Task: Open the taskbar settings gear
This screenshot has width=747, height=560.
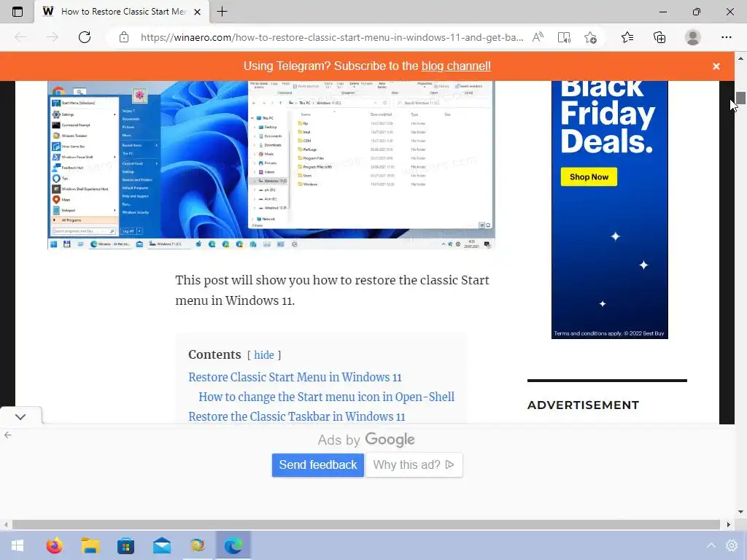Action: click(x=732, y=545)
